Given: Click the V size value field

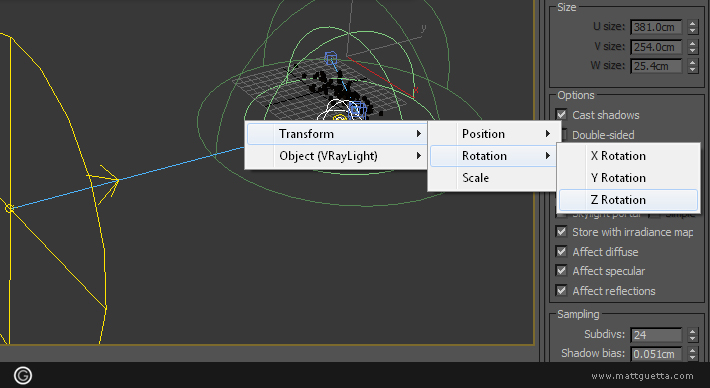Looking at the screenshot, I should point(656,47).
